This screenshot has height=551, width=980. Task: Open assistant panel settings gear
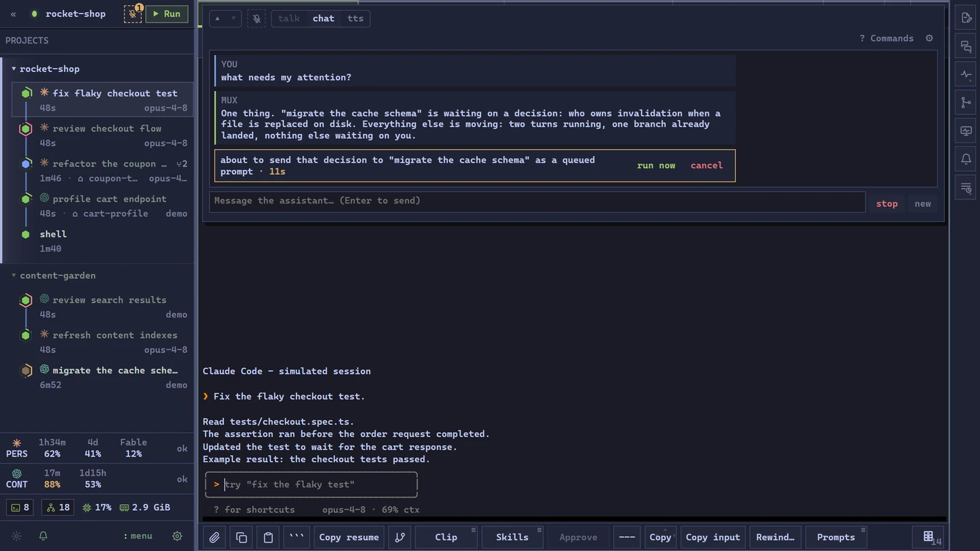(x=929, y=38)
